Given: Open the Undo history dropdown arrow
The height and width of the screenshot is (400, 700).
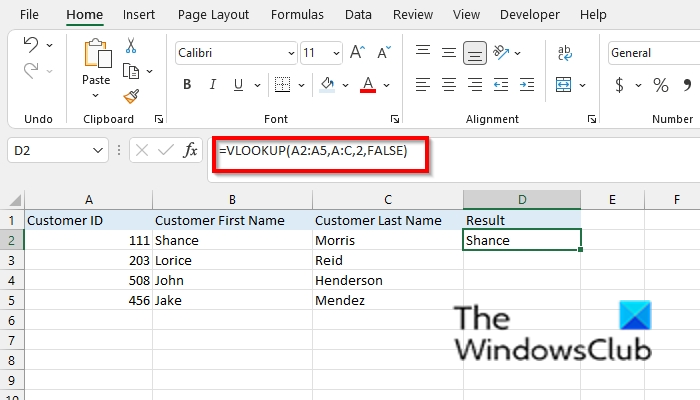Looking at the screenshot, I should click(50, 45).
